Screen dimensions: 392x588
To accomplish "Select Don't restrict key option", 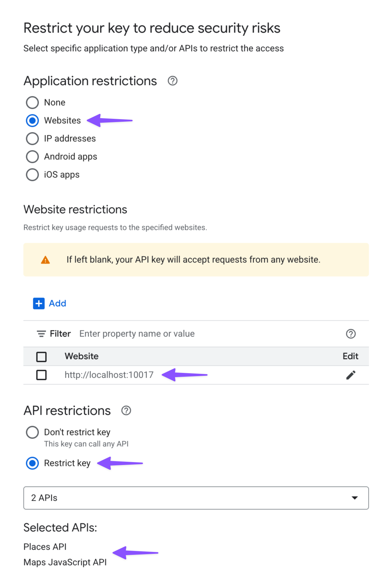I will [x=33, y=432].
